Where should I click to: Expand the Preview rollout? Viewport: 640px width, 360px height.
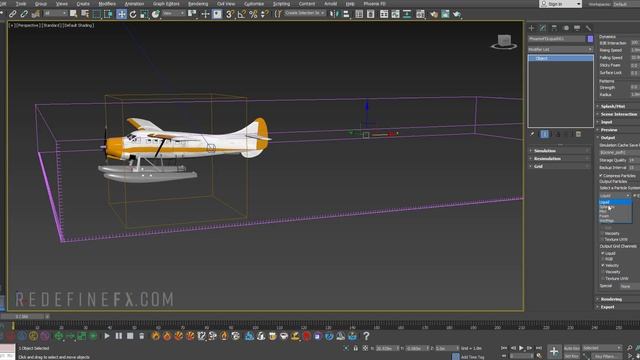click(x=618, y=130)
